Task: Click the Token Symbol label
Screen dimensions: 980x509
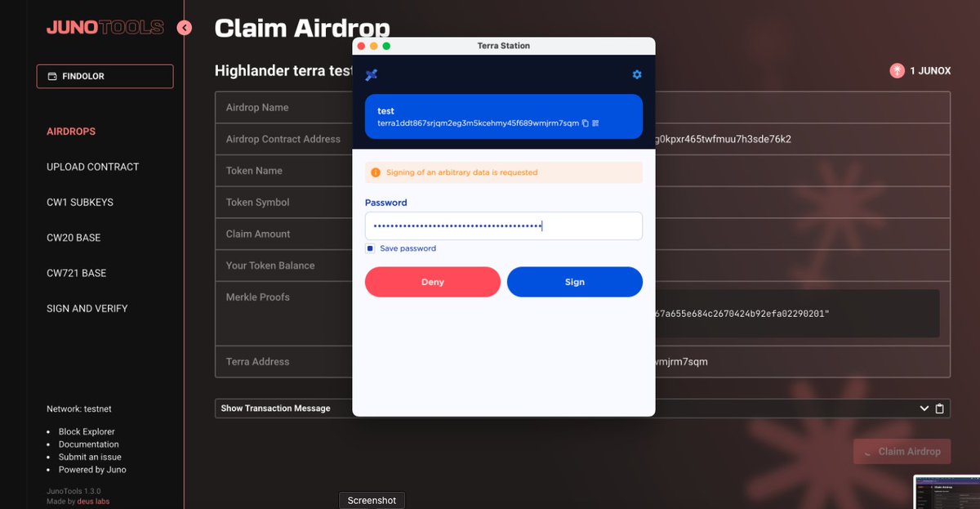Action: coord(258,203)
